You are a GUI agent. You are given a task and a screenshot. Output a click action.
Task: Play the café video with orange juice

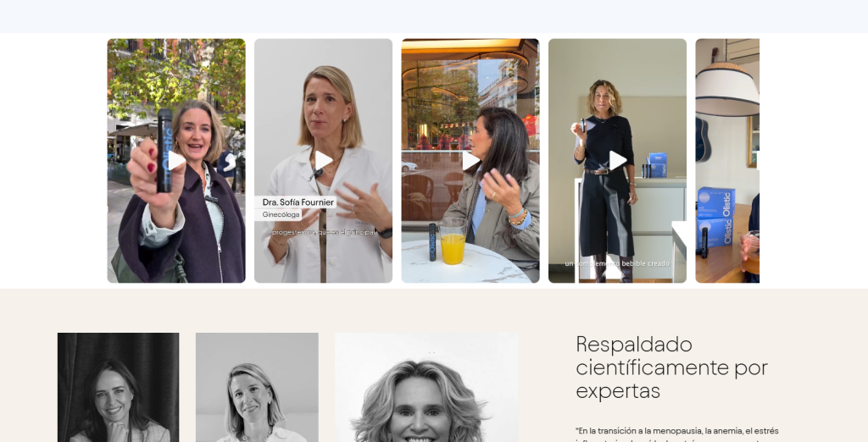pos(470,160)
